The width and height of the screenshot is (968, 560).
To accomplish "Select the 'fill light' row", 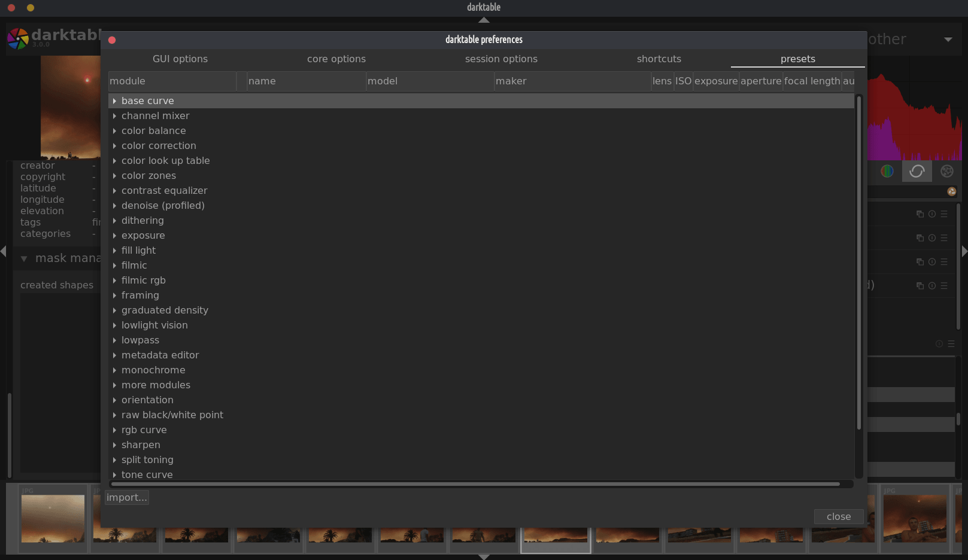I will 482,251.
